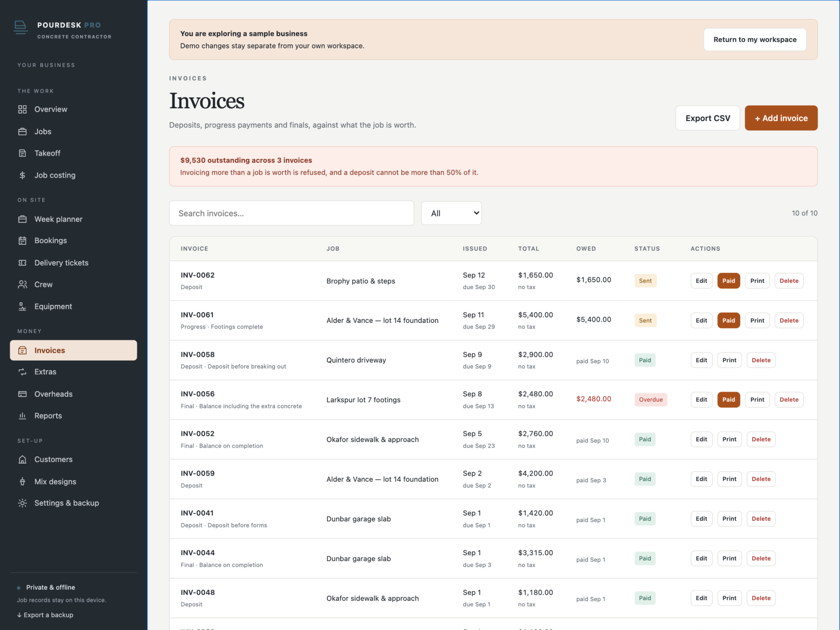840x630 pixels.
Task: Click job name Larkspur lot 7 footings
Action: click(363, 400)
